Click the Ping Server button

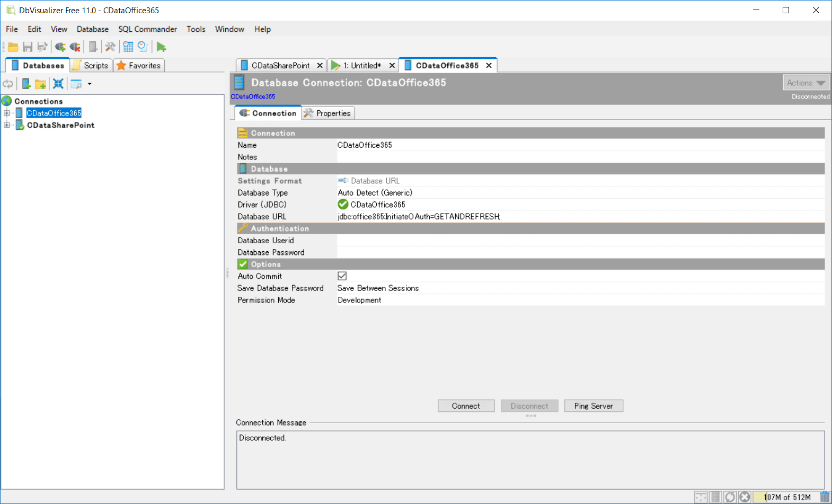594,406
